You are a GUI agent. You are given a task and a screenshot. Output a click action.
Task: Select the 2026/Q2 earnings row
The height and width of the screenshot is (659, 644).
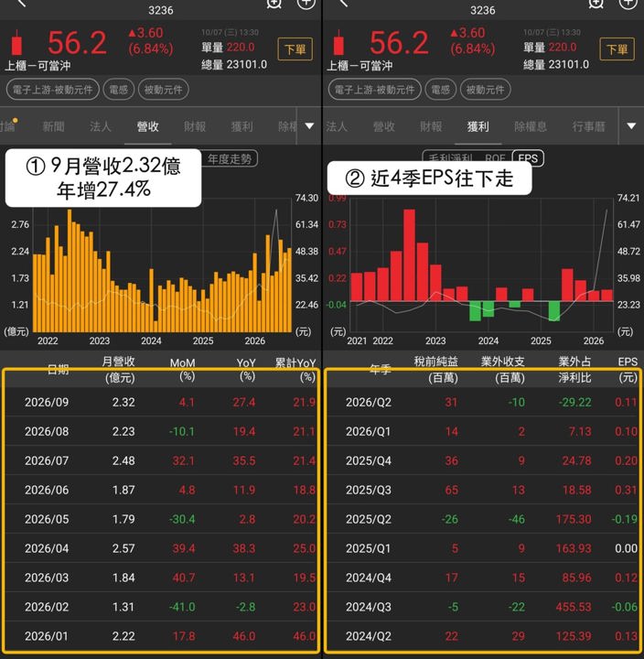click(x=483, y=402)
